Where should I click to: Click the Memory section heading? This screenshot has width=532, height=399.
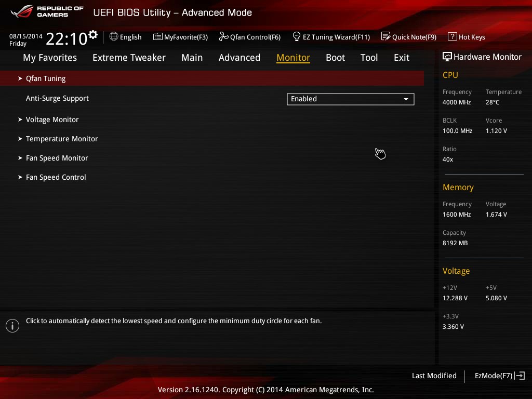[x=458, y=187]
